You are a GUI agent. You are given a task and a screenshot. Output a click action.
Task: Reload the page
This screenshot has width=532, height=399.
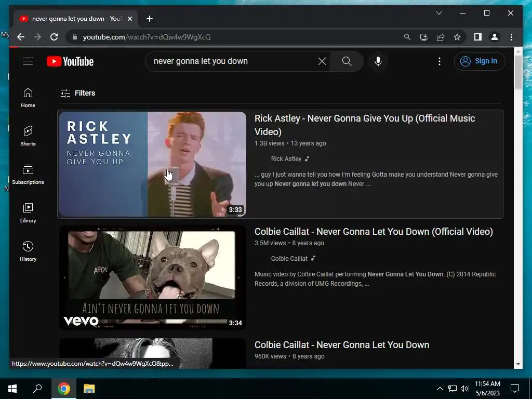(54, 37)
